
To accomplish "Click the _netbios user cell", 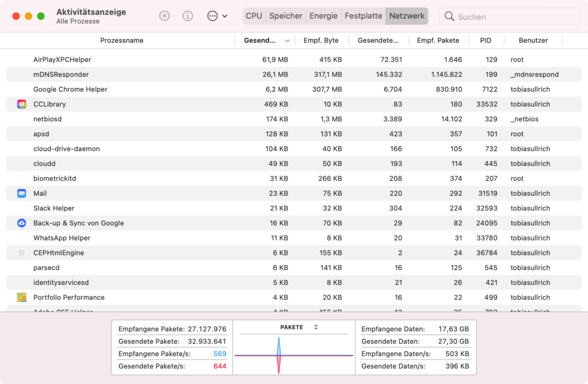I will [524, 119].
